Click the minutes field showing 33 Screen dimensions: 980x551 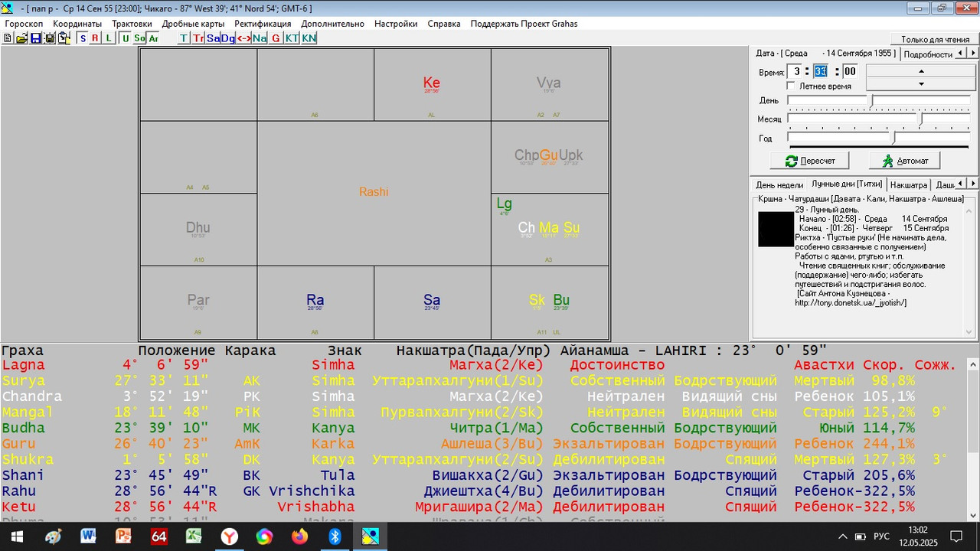pos(821,71)
